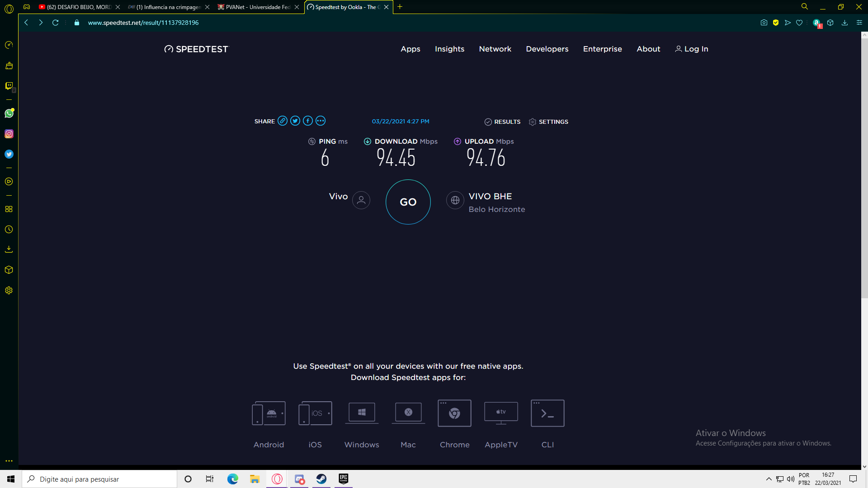Open the About menu
Screen dimensions: 868x488
pos(648,49)
